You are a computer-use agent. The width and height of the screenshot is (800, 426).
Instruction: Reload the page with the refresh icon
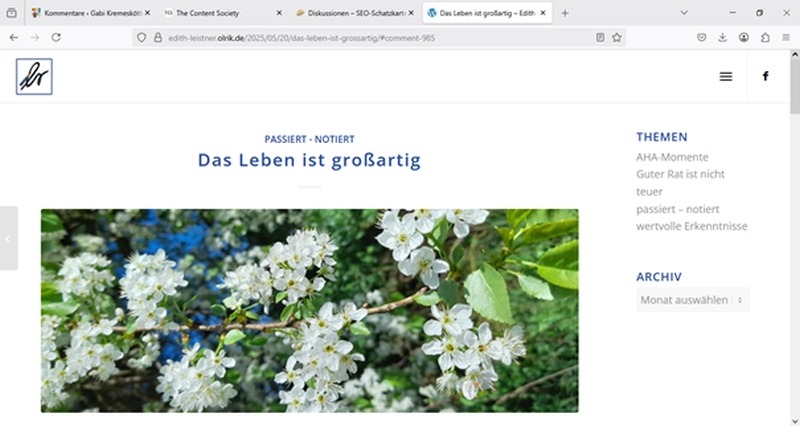[56, 37]
